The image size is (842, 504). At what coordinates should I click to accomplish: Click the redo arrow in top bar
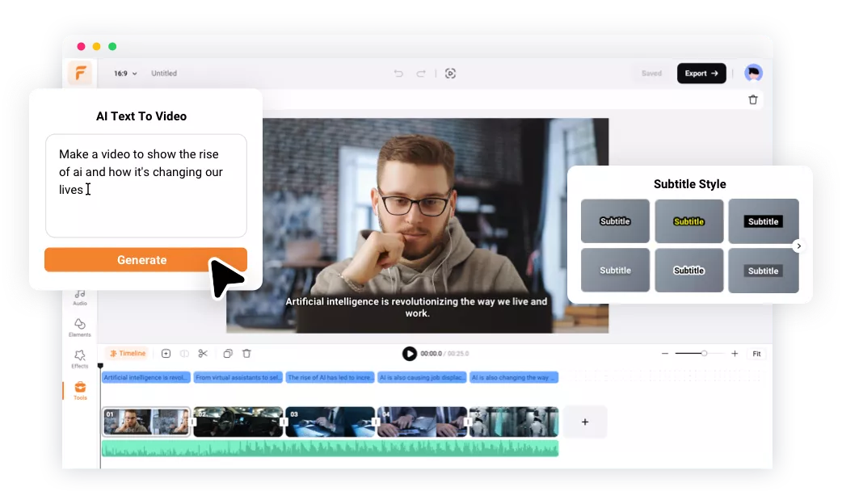pos(421,73)
